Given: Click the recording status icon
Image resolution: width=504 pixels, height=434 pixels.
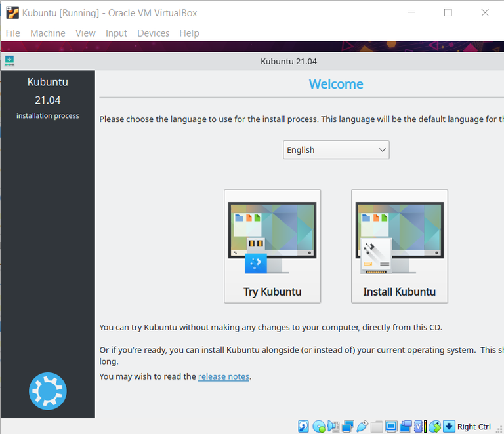Looking at the screenshot, I should pos(406,426).
